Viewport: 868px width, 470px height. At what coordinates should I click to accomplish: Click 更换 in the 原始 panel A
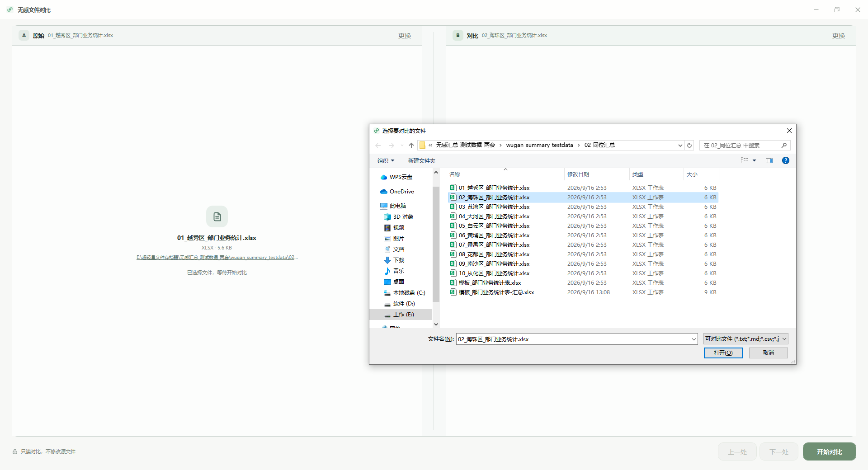tap(405, 36)
